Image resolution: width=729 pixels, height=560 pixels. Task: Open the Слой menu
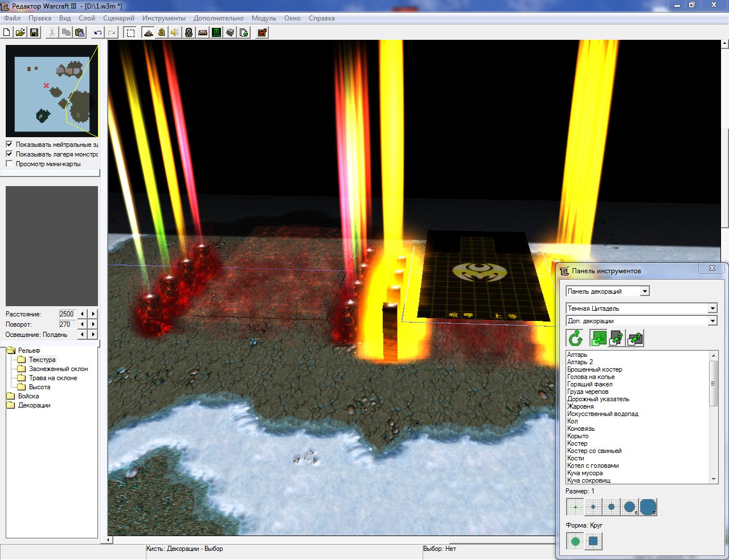pyautogui.click(x=87, y=18)
